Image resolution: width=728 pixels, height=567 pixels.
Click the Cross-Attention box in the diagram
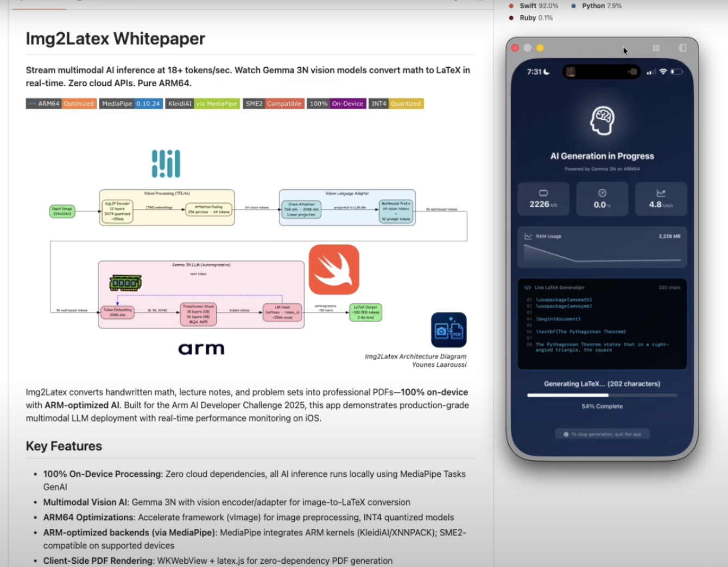click(301, 209)
